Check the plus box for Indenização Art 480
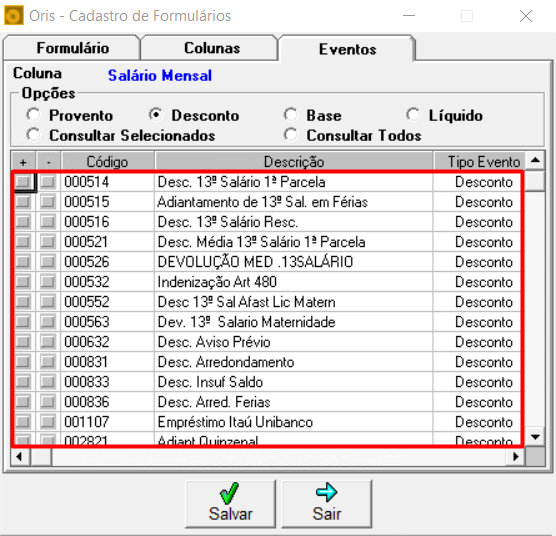 (23, 282)
